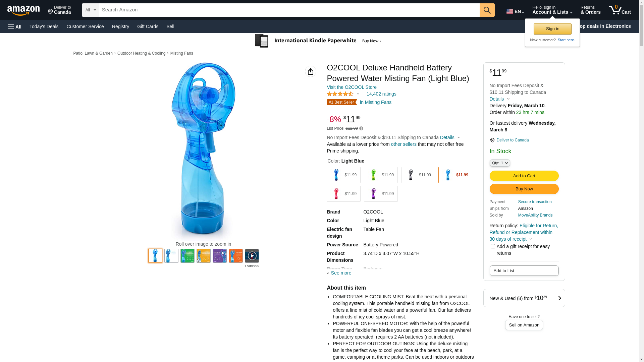Visit the O2COOL Store link

[352, 87]
